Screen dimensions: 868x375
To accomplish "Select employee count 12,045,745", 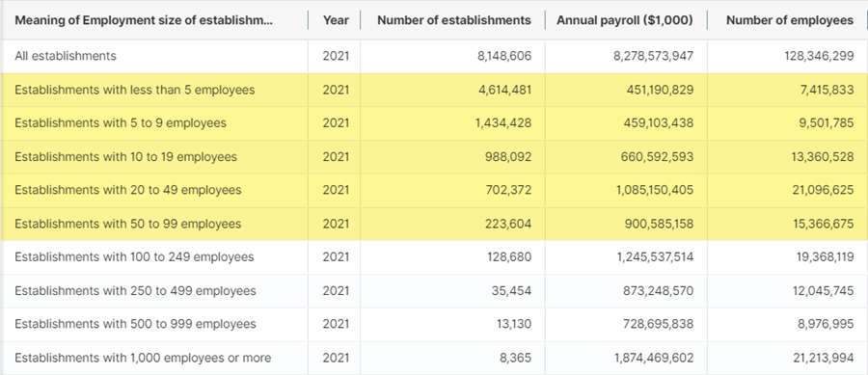I will [824, 291].
